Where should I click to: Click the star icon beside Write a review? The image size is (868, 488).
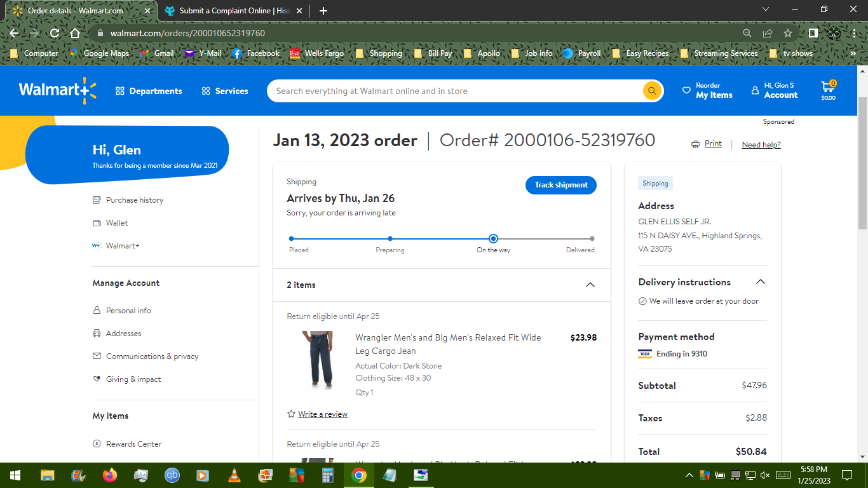coord(291,414)
